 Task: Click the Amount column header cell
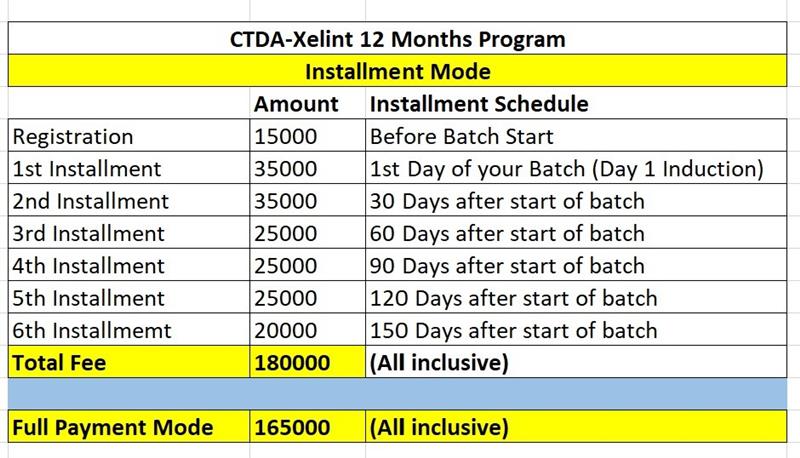[x=297, y=104]
